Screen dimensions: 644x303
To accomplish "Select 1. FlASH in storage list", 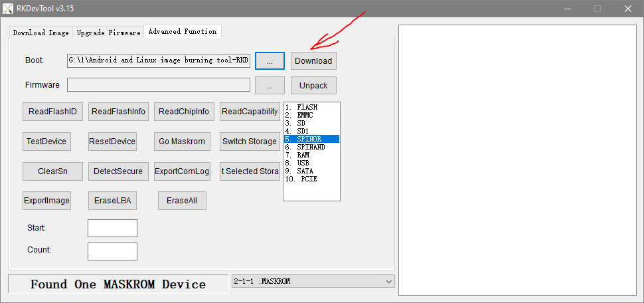I will (x=311, y=107).
